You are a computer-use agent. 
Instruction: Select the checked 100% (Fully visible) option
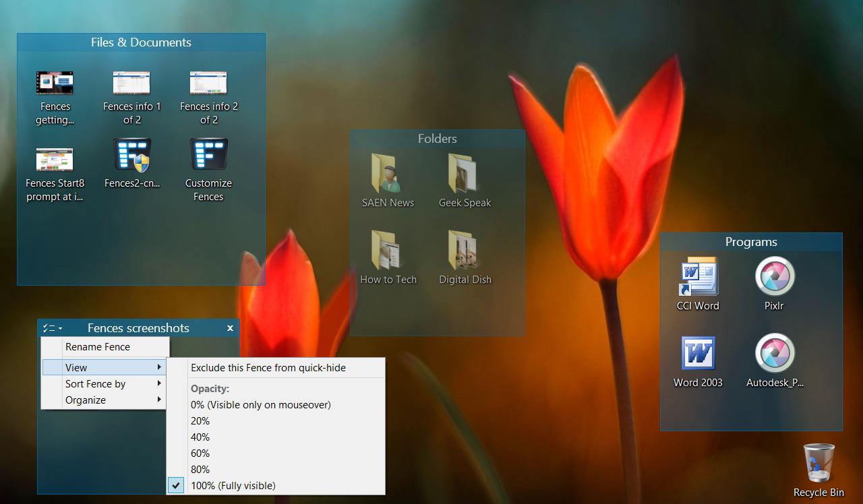[234, 485]
